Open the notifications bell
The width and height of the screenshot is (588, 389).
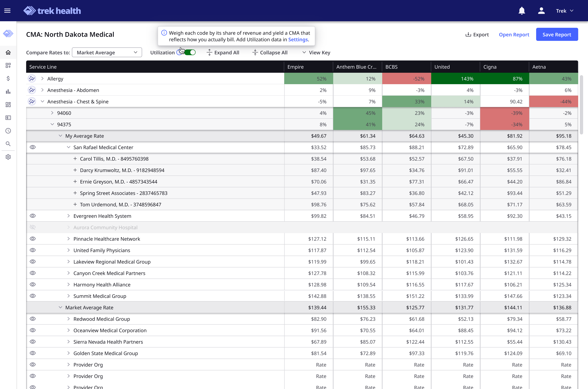coord(522,11)
